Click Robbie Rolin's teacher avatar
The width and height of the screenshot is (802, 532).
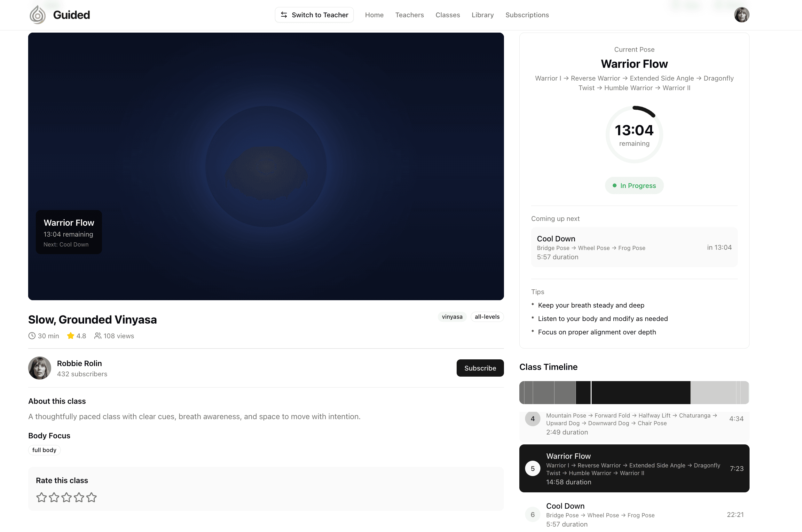(40, 368)
